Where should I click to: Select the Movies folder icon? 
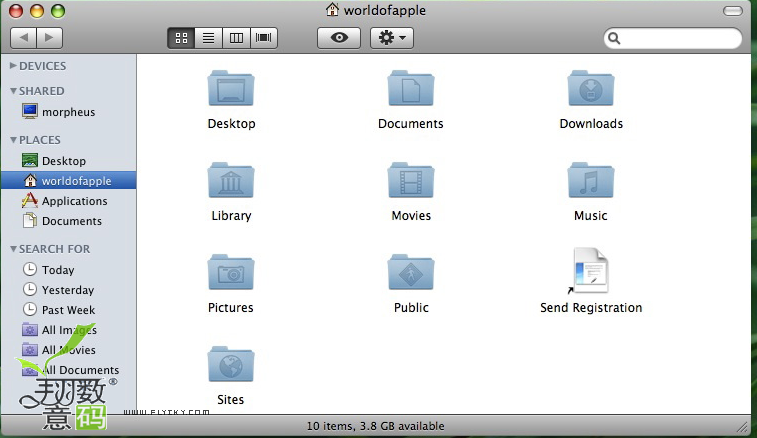(411, 180)
